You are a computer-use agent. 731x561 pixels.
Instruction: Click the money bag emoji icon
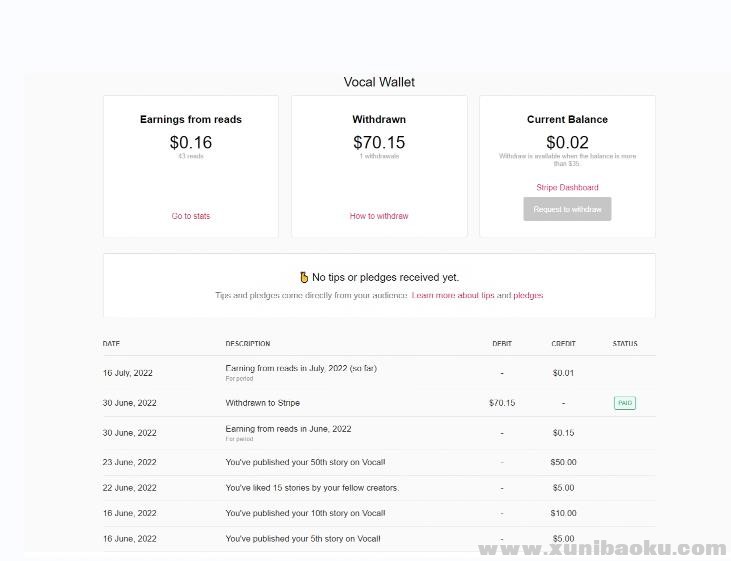[304, 278]
